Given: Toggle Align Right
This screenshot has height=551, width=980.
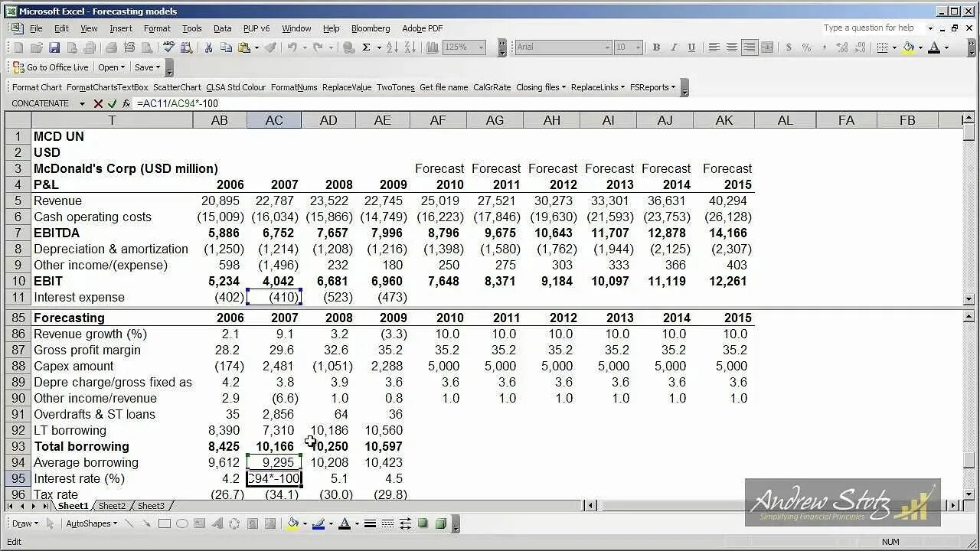Looking at the screenshot, I should pos(750,47).
